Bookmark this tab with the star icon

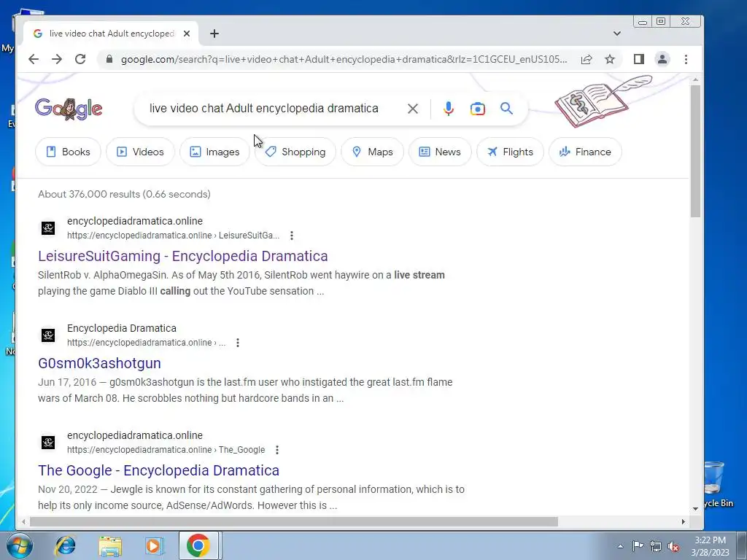pos(610,59)
